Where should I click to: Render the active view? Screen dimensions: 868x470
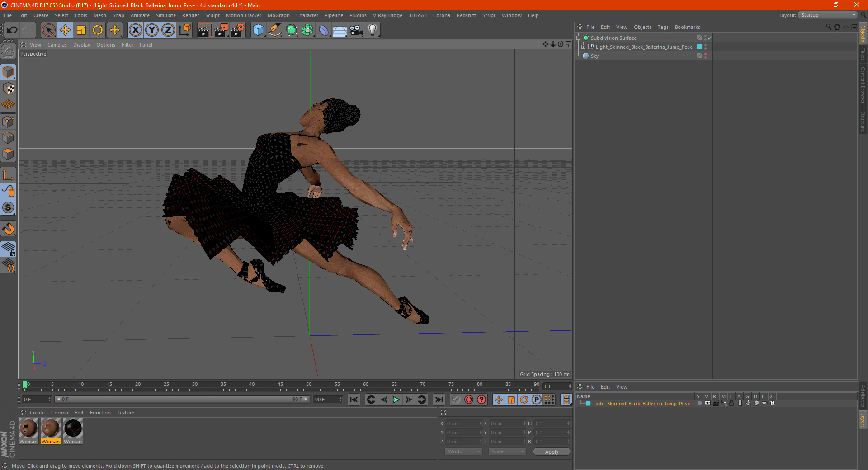point(204,30)
